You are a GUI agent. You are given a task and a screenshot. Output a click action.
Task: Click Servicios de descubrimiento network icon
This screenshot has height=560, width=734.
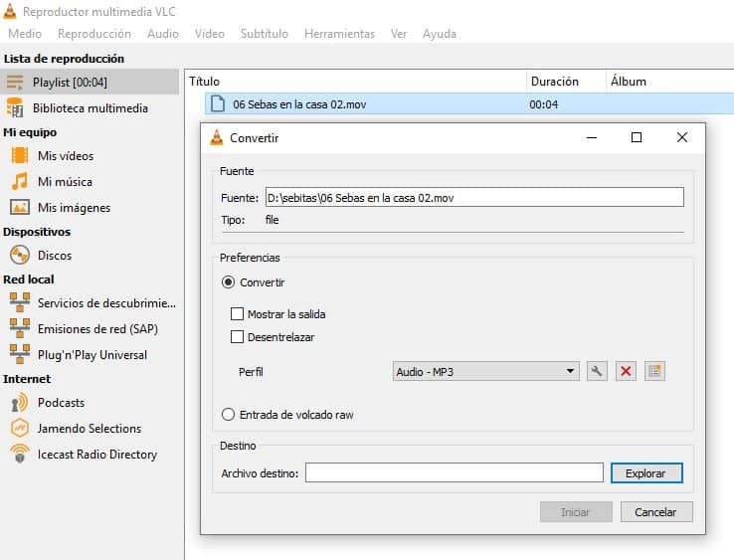(x=20, y=302)
